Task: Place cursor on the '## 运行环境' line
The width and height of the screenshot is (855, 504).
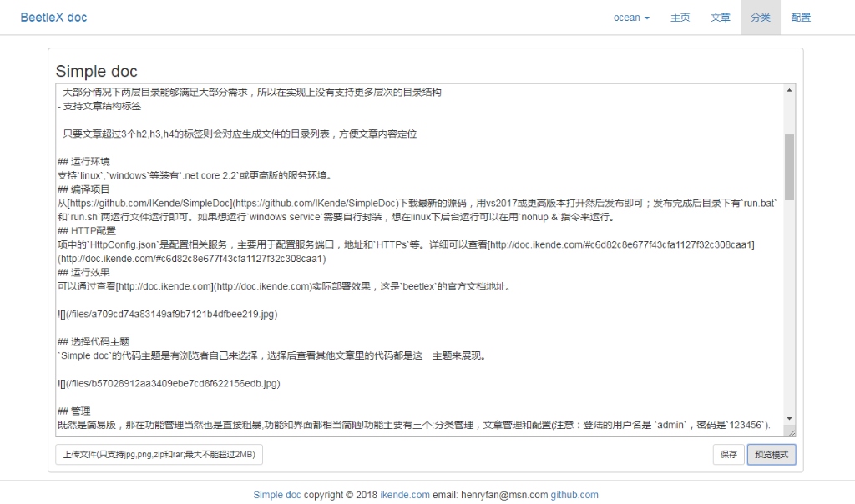Action: (83, 161)
